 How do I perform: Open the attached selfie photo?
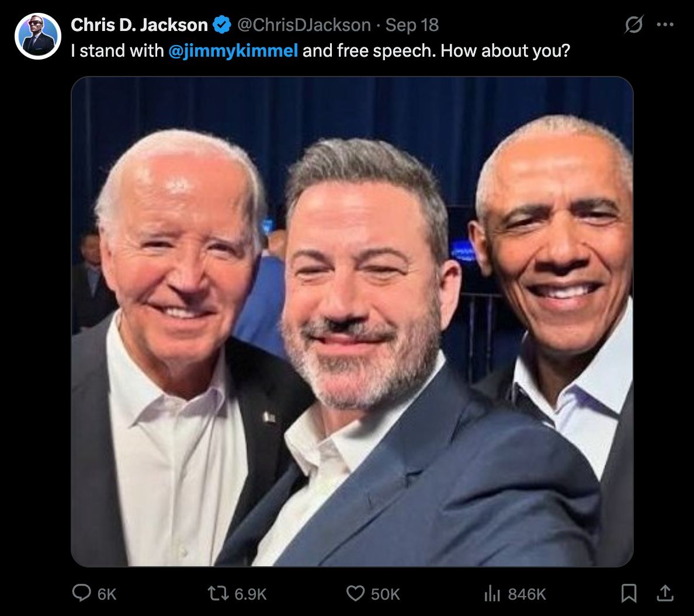coord(352,321)
